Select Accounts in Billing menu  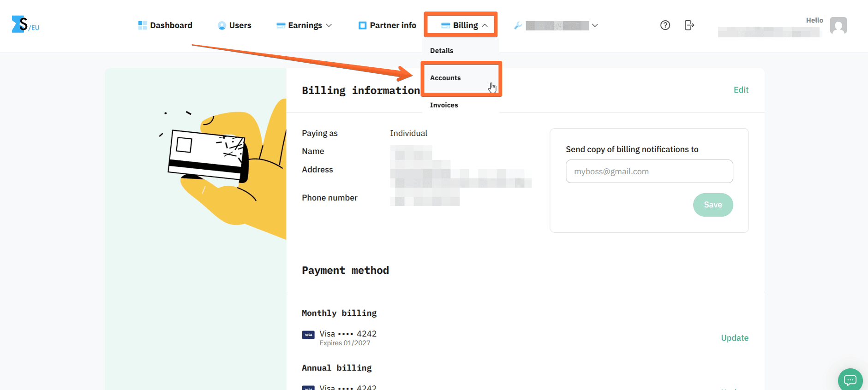445,78
